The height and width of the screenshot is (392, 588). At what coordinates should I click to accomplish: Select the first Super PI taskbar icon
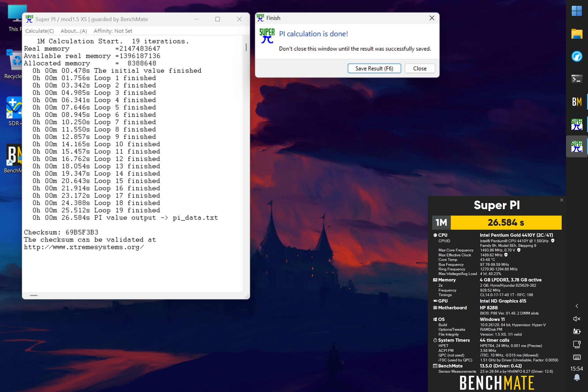coord(577,124)
